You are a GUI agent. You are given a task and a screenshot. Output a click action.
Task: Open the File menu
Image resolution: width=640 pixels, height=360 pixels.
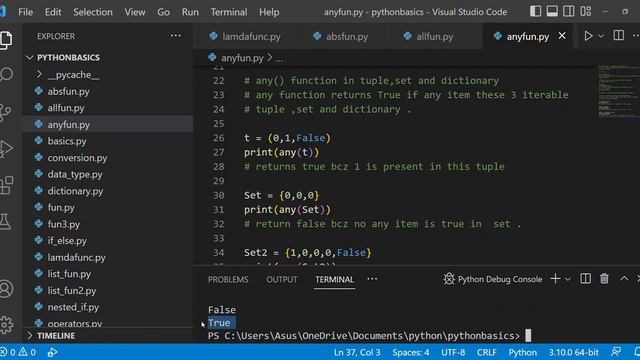pos(25,12)
